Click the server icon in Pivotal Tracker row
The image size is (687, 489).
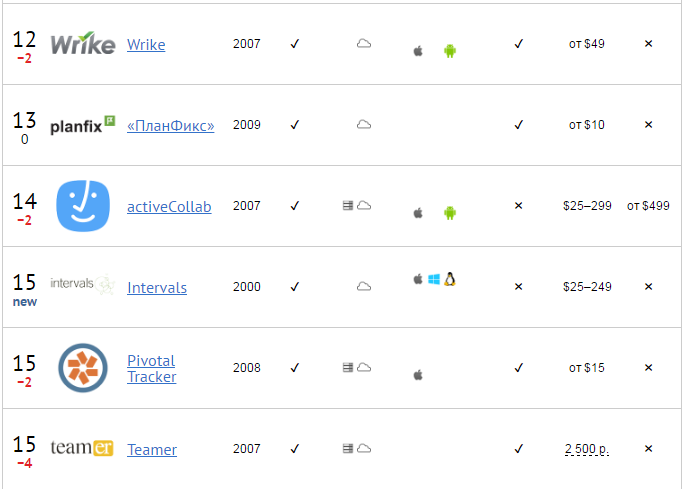tap(347, 367)
